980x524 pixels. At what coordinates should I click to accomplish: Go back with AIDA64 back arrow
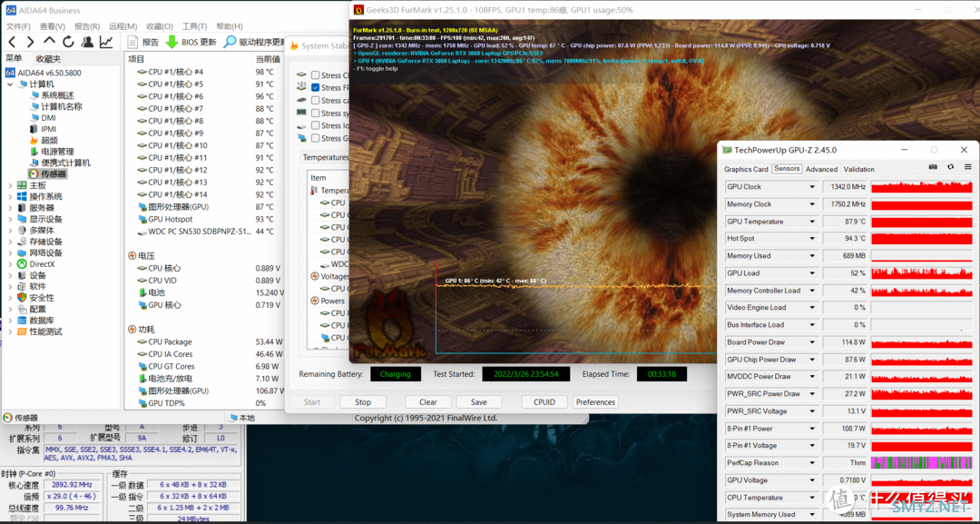(12, 42)
